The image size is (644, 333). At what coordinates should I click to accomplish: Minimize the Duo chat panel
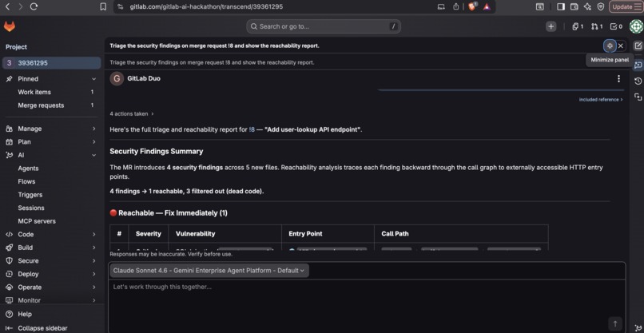pyautogui.click(x=610, y=46)
